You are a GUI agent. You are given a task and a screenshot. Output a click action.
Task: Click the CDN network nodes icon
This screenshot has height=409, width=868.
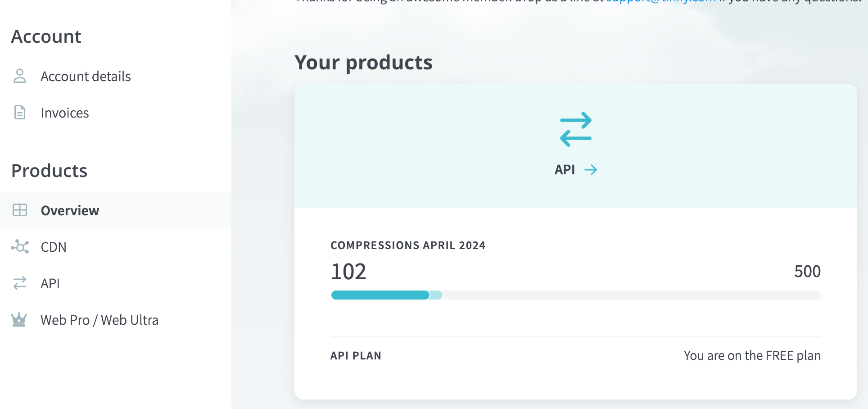tap(20, 246)
